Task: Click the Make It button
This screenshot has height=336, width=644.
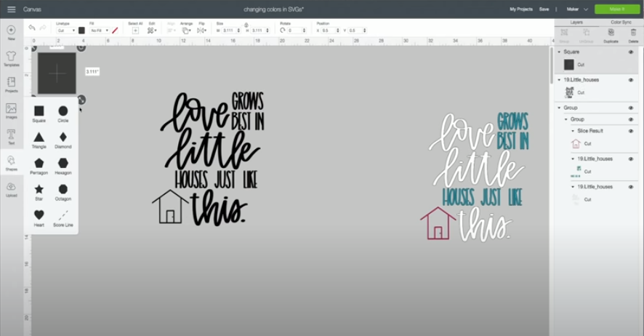Action: (617, 9)
